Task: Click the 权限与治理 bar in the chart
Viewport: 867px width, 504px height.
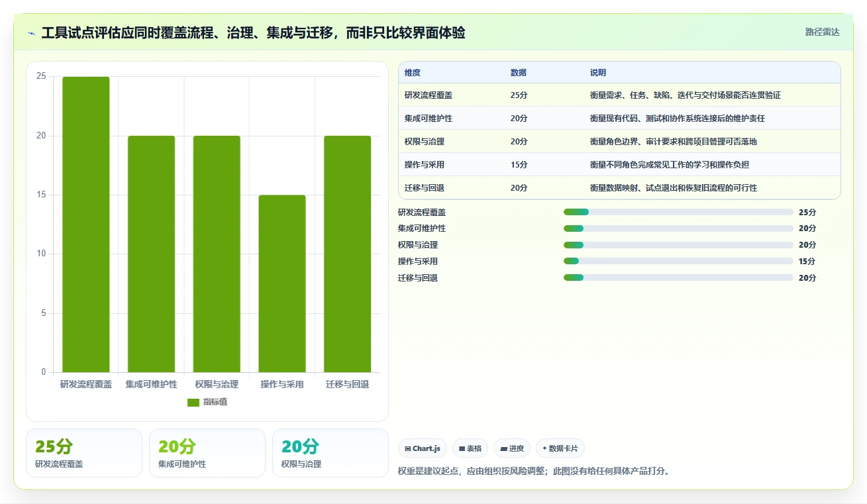Action: pos(217,254)
